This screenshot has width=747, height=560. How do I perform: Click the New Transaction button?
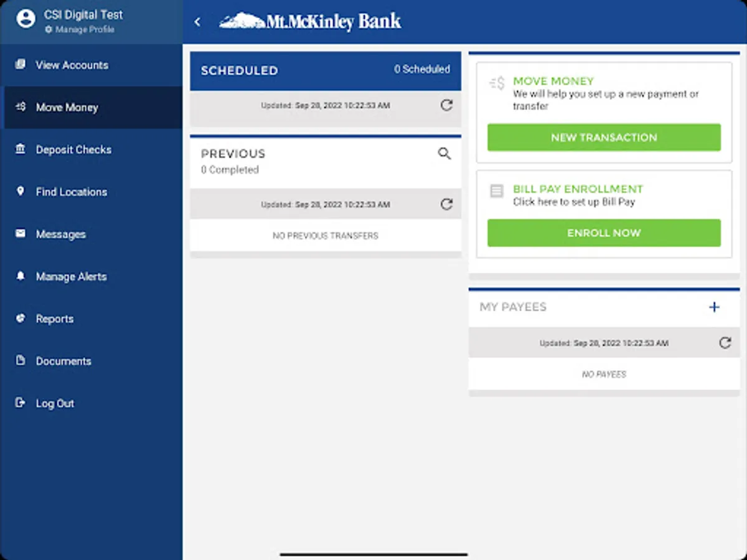[x=604, y=138]
